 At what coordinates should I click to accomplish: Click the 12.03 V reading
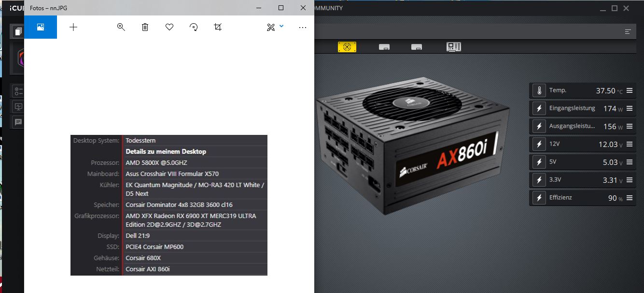click(611, 145)
